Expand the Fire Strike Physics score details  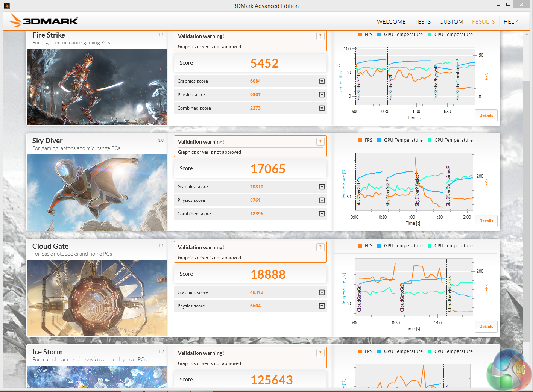pos(322,95)
